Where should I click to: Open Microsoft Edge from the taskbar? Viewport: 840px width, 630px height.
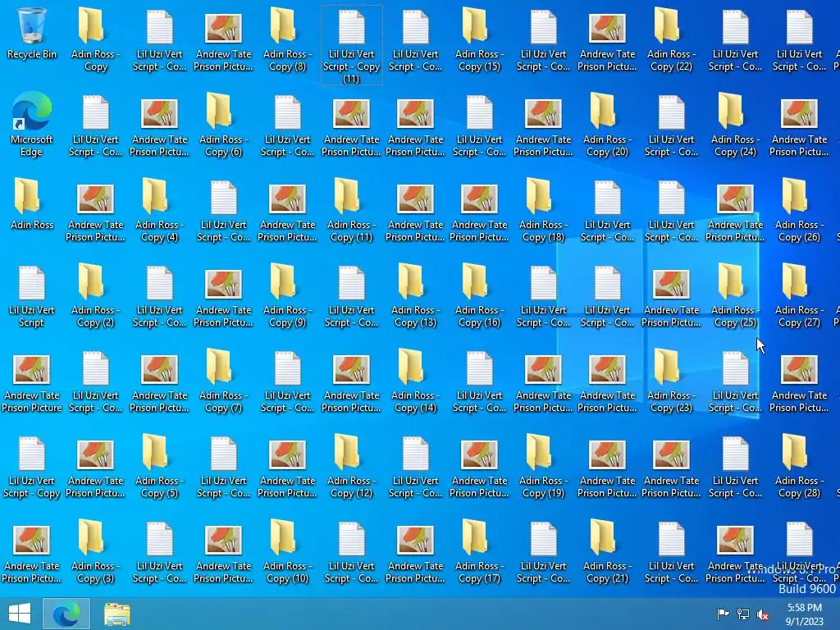click(x=66, y=614)
